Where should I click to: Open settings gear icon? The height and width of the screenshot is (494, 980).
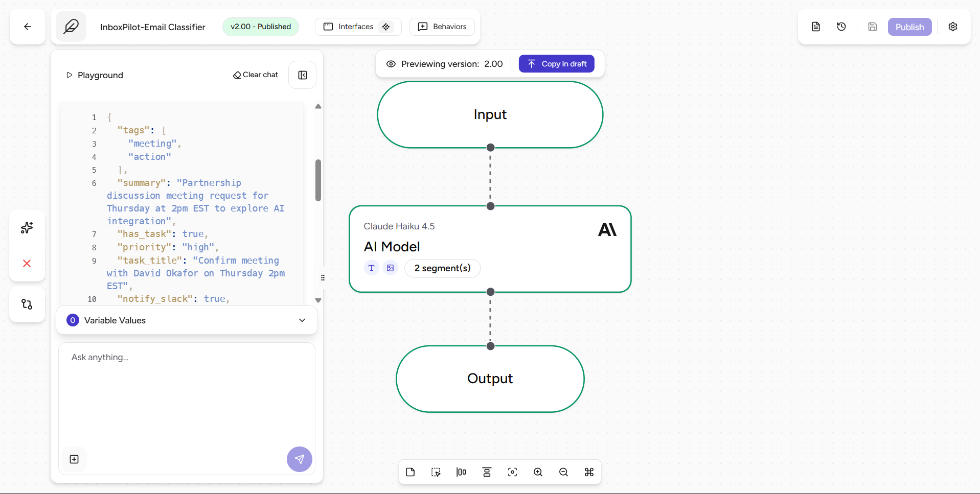(x=953, y=27)
